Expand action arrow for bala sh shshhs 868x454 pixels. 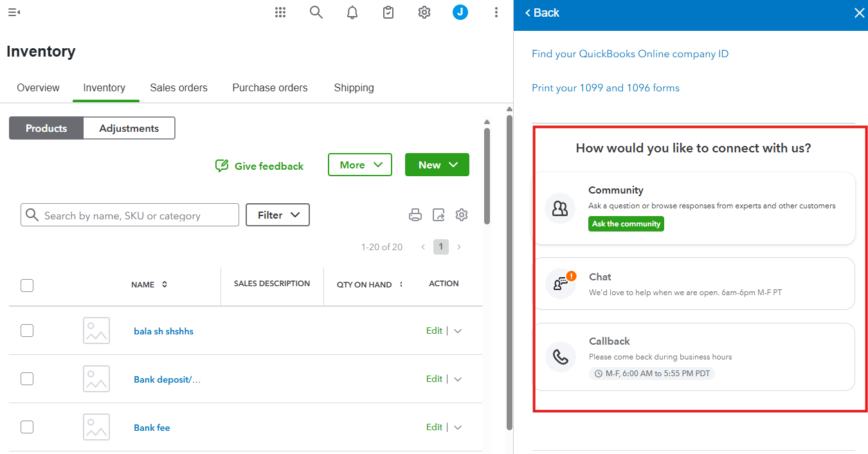(458, 331)
